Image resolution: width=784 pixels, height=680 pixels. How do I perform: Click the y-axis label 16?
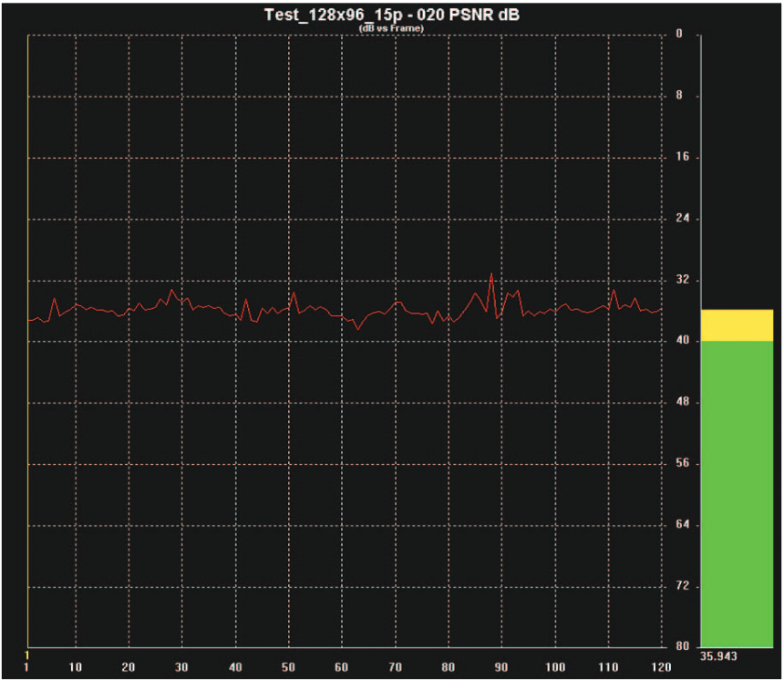coord(683,157)
